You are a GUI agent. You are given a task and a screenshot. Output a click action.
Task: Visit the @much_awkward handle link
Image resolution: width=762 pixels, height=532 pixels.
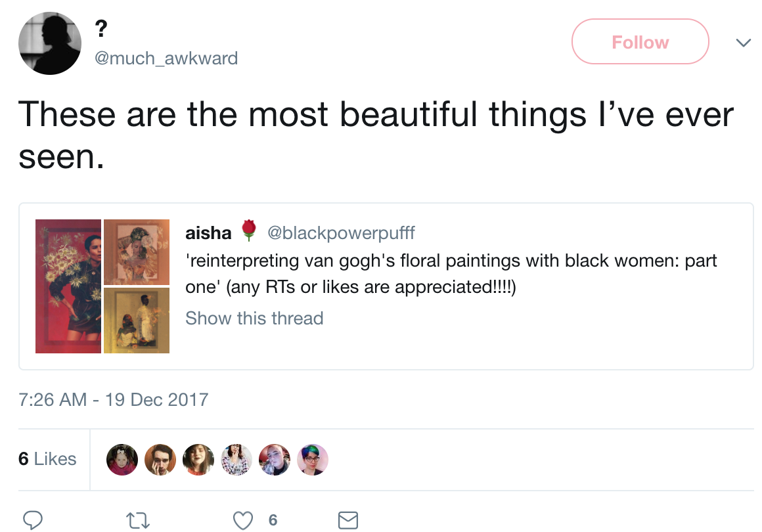[166, 58]
